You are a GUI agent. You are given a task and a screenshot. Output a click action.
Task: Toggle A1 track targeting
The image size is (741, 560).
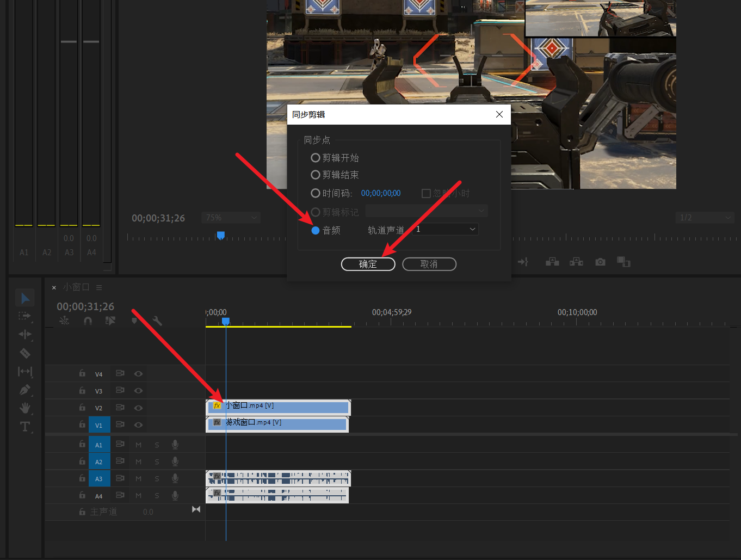(99, 445)
